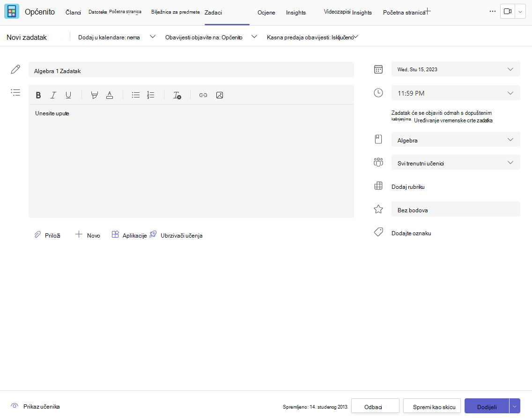Click Novo to create new file
Screen dimensions: 532x418
tap(88, 235)
